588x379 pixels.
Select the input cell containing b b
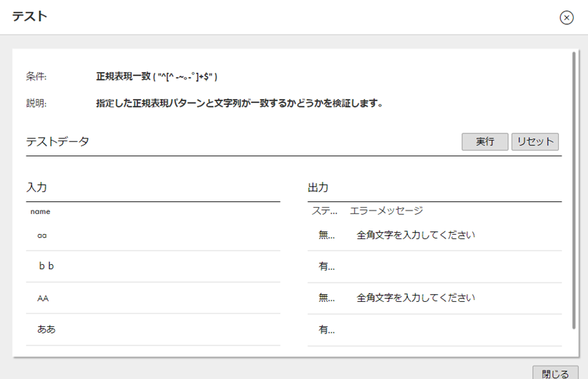coord(153,266)
